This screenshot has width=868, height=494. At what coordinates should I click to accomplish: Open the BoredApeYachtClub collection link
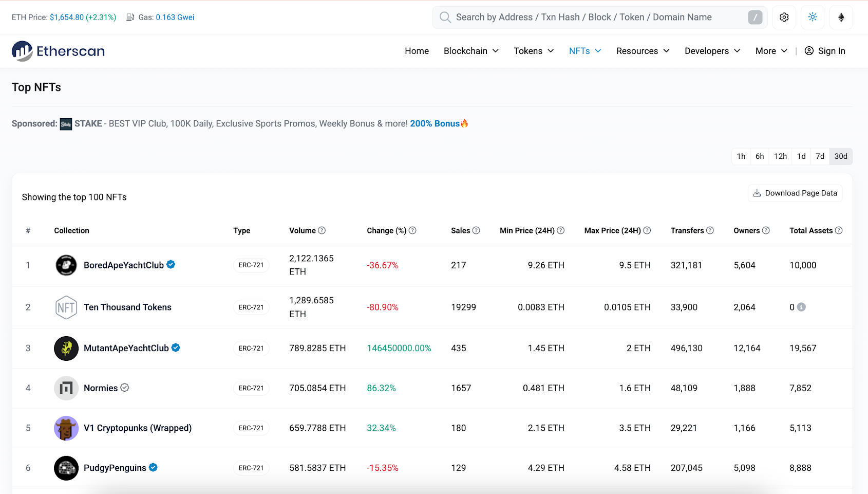click(x=124, y=265)
